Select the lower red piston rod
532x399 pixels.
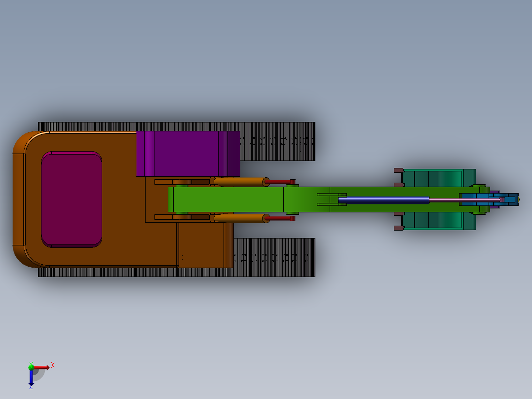(x=279, y=218)
